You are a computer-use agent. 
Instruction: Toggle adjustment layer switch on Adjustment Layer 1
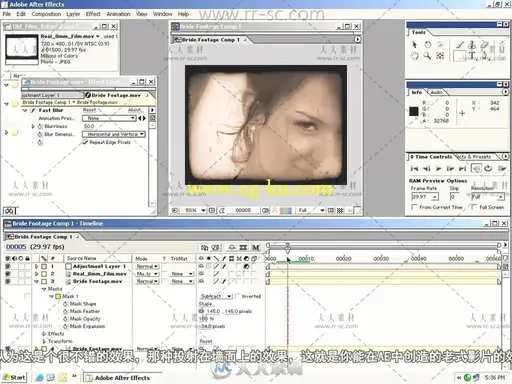[x=246, y=266]
